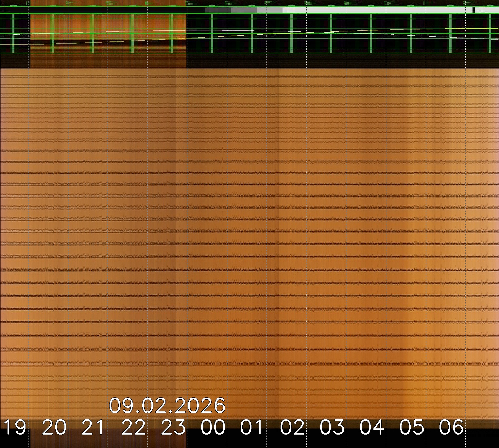Click the 03 hour label

332,427
